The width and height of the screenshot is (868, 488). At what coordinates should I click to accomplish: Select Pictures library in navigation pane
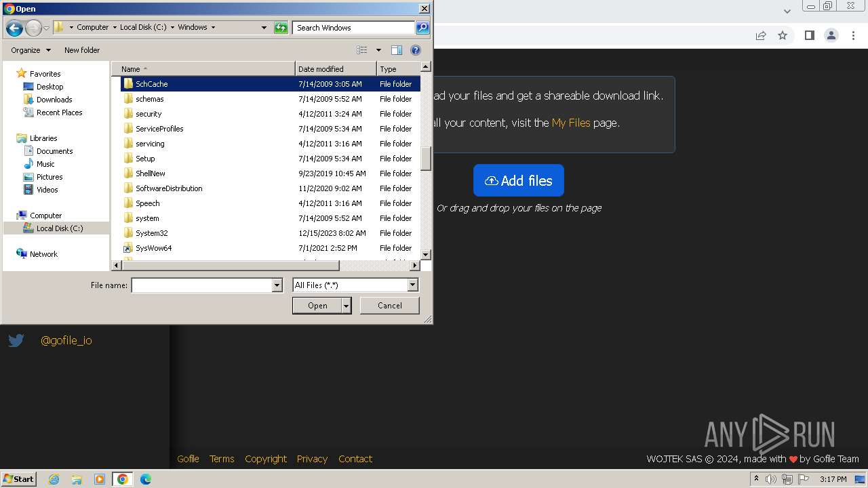pos(50,177)
